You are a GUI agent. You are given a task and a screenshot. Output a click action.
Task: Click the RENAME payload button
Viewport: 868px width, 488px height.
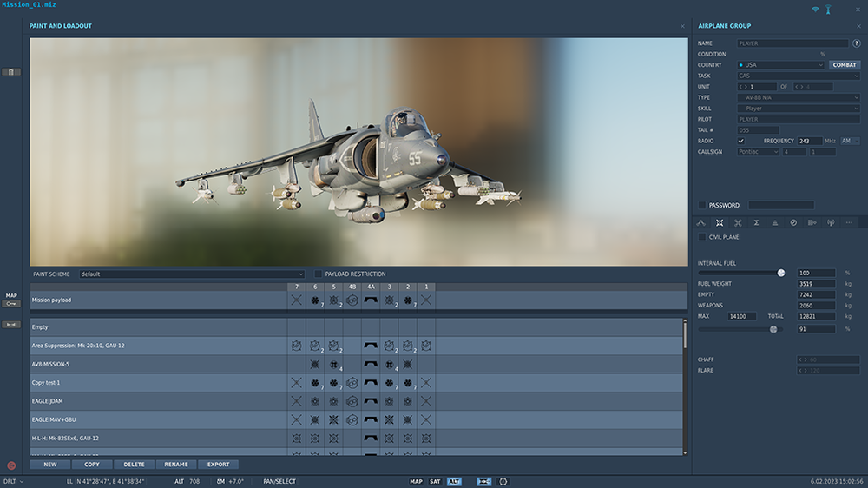point(176,465)
